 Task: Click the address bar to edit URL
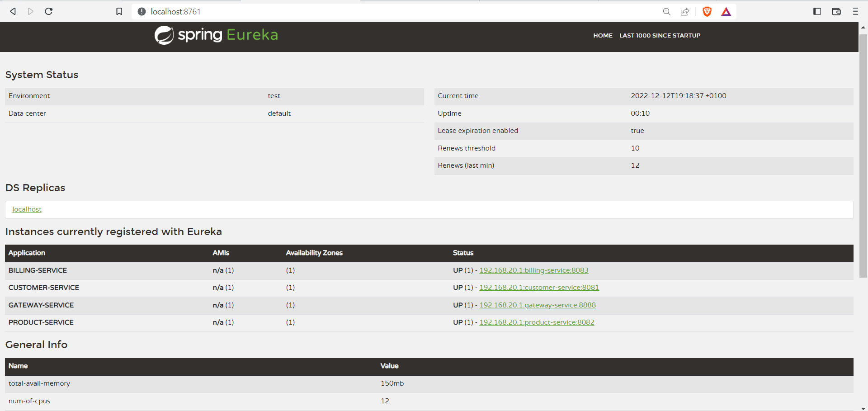coord(316,11)
